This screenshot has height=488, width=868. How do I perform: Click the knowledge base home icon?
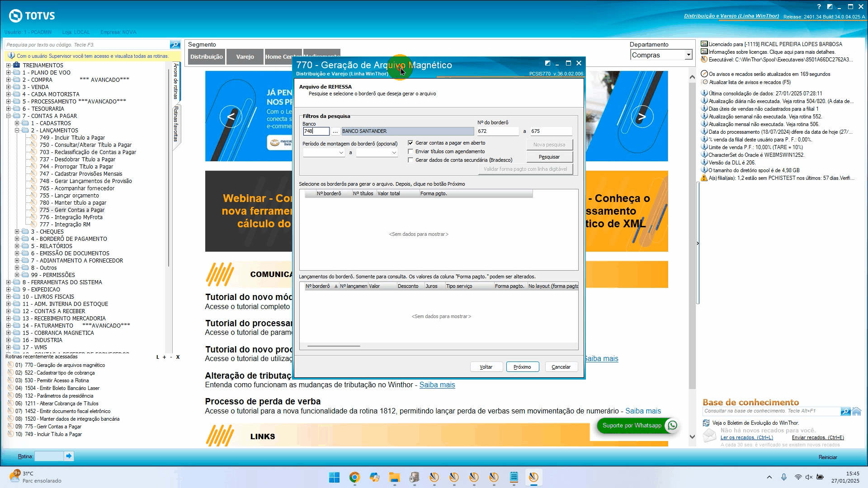857,411
